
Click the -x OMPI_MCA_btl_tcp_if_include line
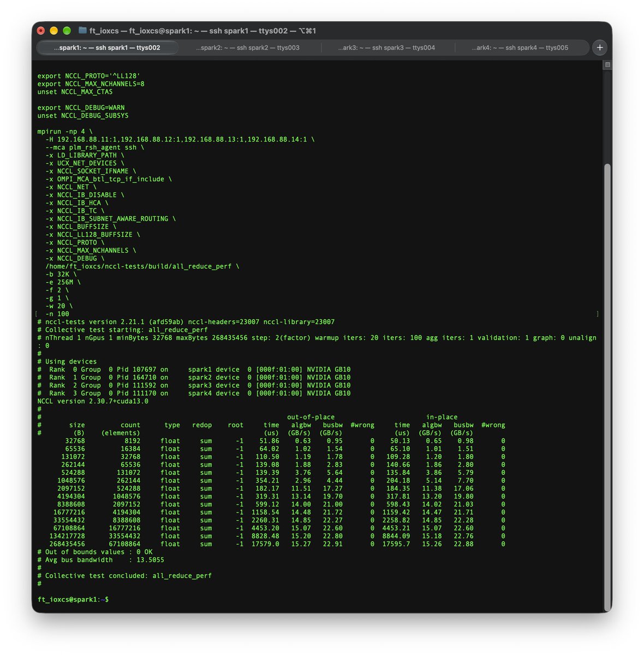109,179
